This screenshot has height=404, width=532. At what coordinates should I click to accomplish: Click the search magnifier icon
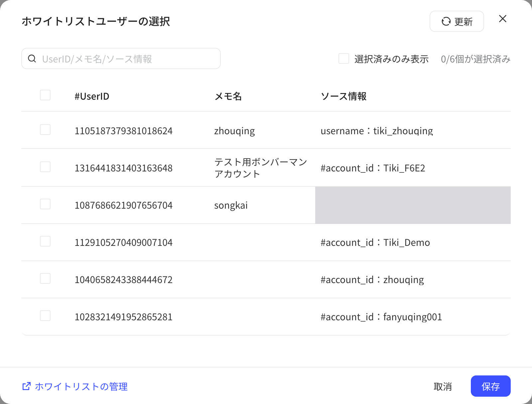32,59
